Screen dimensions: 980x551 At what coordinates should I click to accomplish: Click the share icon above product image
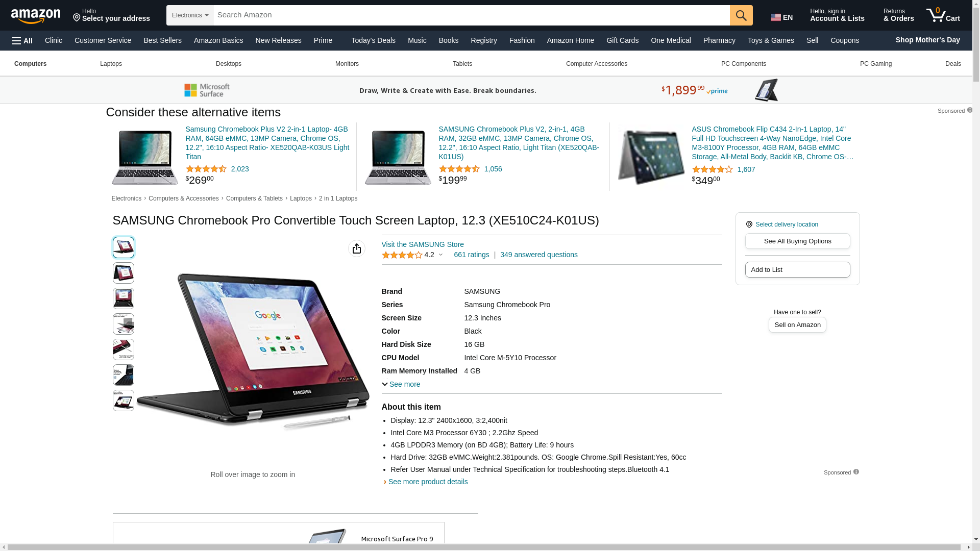pos(357,248)
